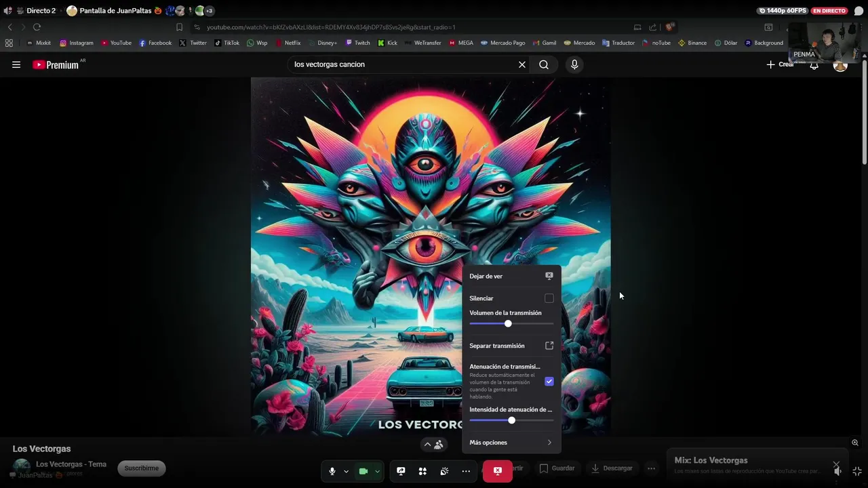The image size is (868, 488).
Task: Open the YouTube hamburger guide menu
Action: pos(16,64)
